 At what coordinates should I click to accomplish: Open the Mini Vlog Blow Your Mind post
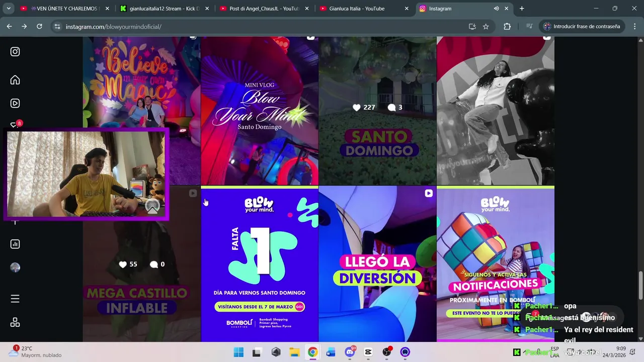pyautogui.click(x=260, y=111)
